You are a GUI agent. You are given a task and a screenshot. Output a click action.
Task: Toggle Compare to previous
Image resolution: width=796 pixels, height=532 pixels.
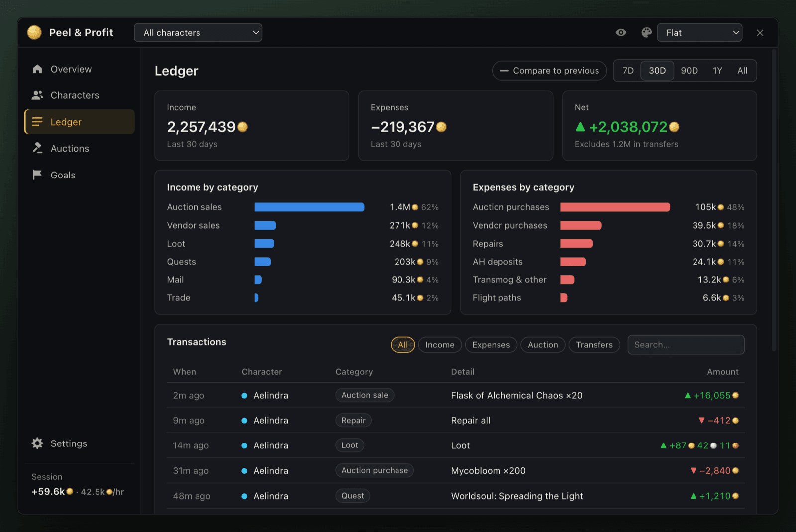[549, 71]
